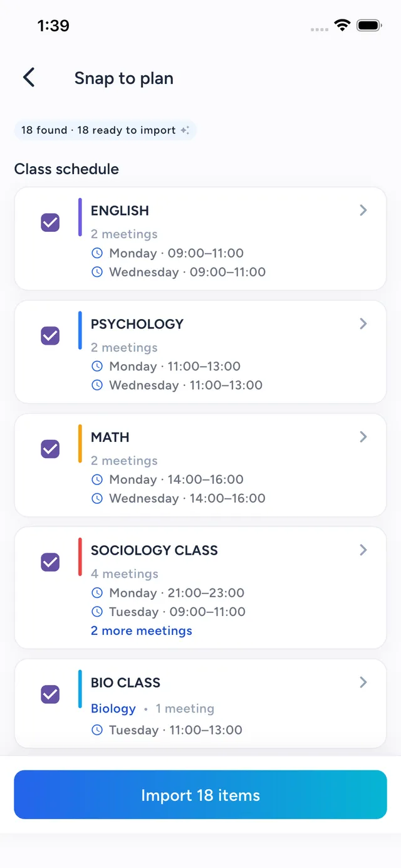Screen dimensions: 401x868
Task: Expand BIO CLASS details chevron
Action: coord(363,682)
